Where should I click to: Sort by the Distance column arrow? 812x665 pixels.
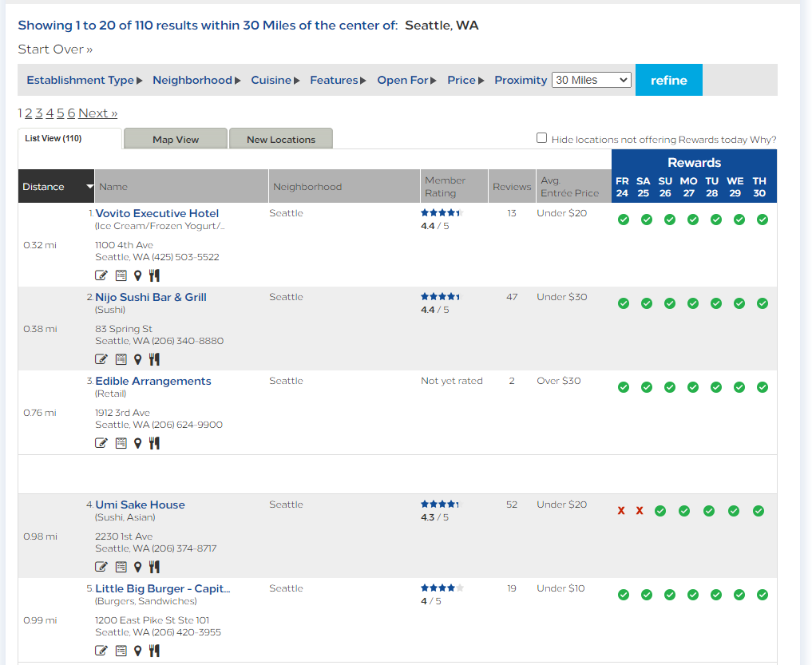[x=89, y=187]
